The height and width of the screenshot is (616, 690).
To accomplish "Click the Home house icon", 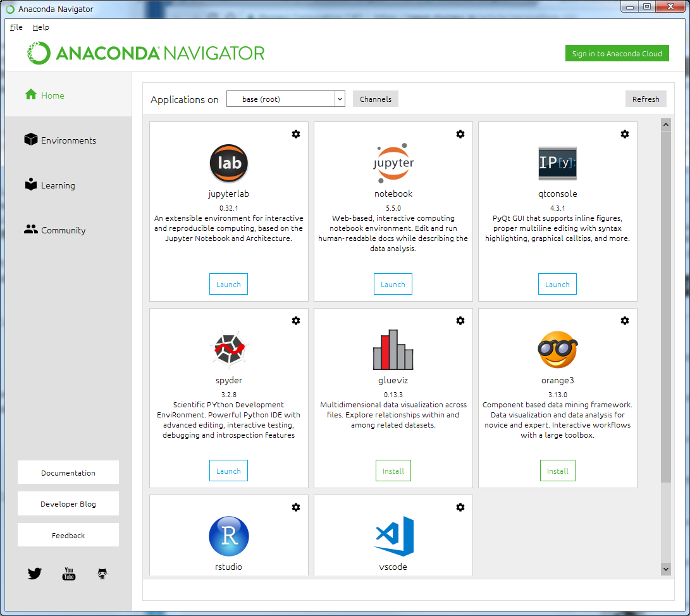I will (x=31, y=95).
